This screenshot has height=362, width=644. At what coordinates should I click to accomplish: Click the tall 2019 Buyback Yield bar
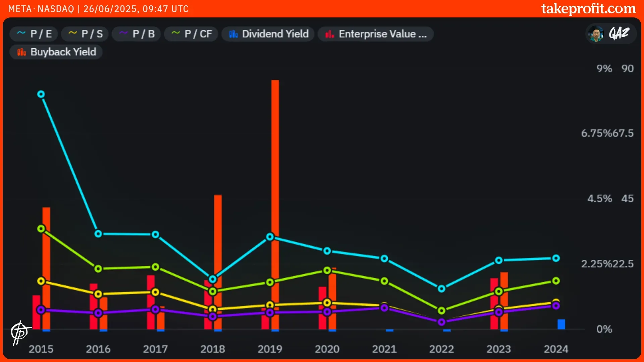tap(275, 151)
